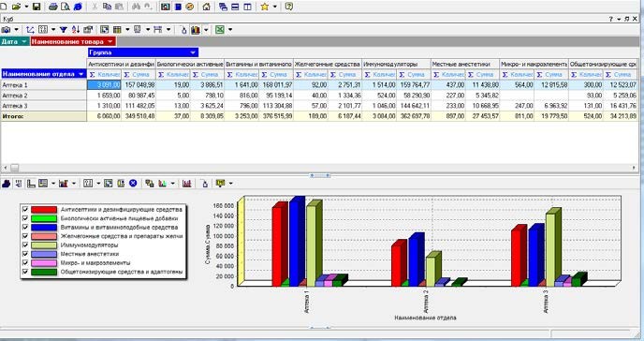
Task: Click the Help question mark icon
Action: tap(288, 7)
